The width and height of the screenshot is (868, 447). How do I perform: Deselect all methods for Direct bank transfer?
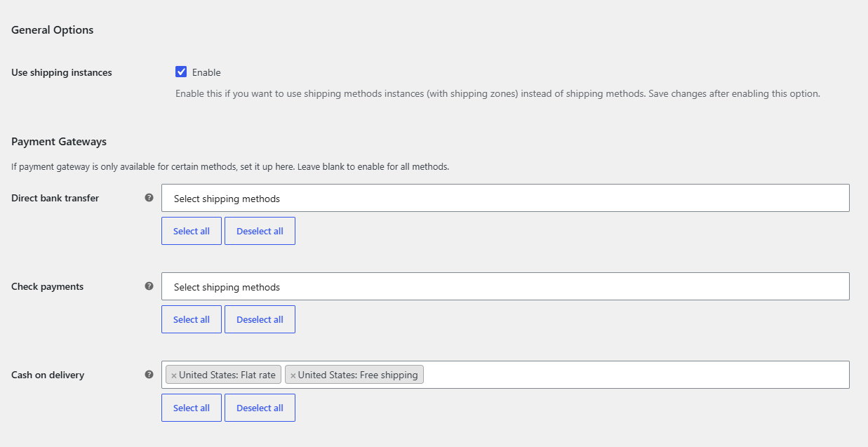point(260,231)
